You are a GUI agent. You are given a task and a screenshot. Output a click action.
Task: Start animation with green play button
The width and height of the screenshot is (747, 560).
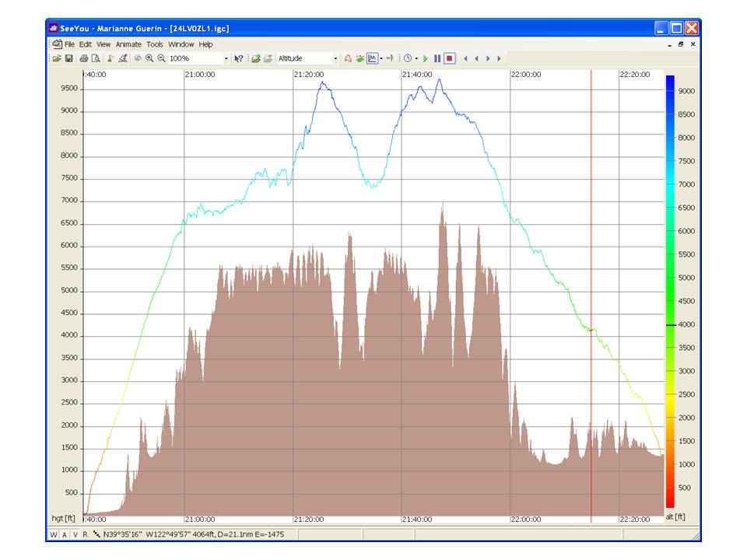coord(426,58)
